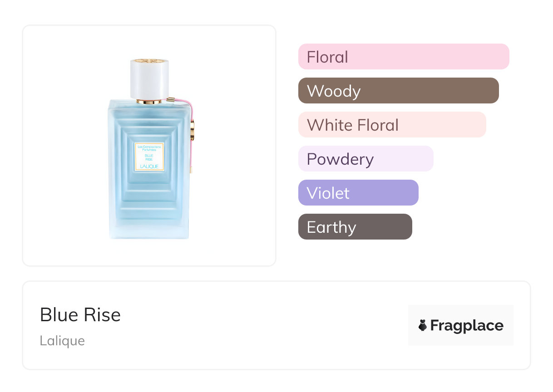Image resolution: width=553 pixels, height=392 pixels.
Task: Select the pink Floral accord bar
Action: 404,57
